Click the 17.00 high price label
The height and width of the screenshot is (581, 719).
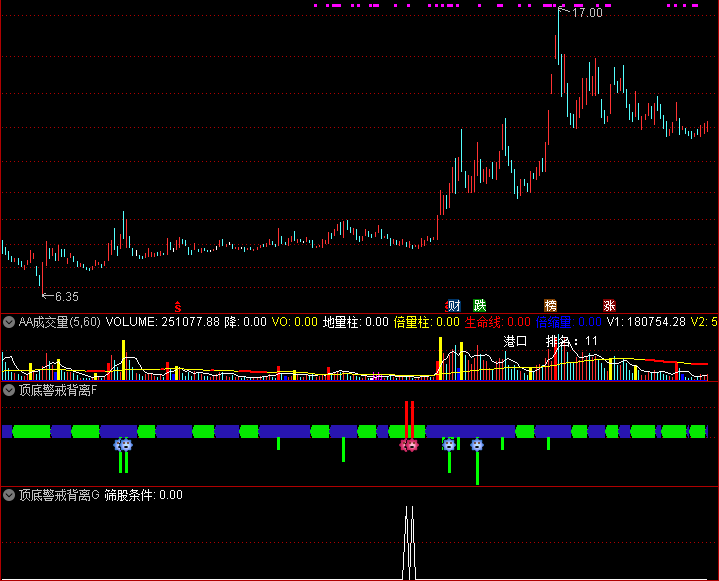click(587, 13)
